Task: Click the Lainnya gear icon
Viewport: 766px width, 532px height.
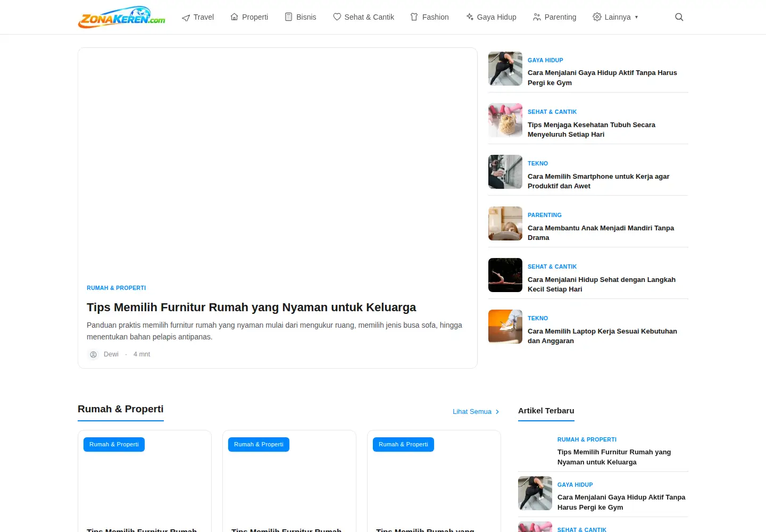Action: tap(597, 17)
